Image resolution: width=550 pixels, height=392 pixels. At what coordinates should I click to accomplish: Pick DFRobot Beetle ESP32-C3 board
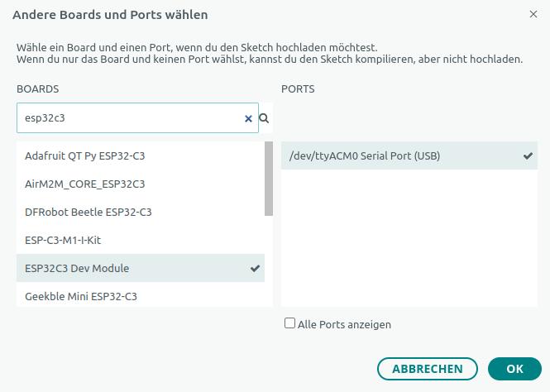88,212
